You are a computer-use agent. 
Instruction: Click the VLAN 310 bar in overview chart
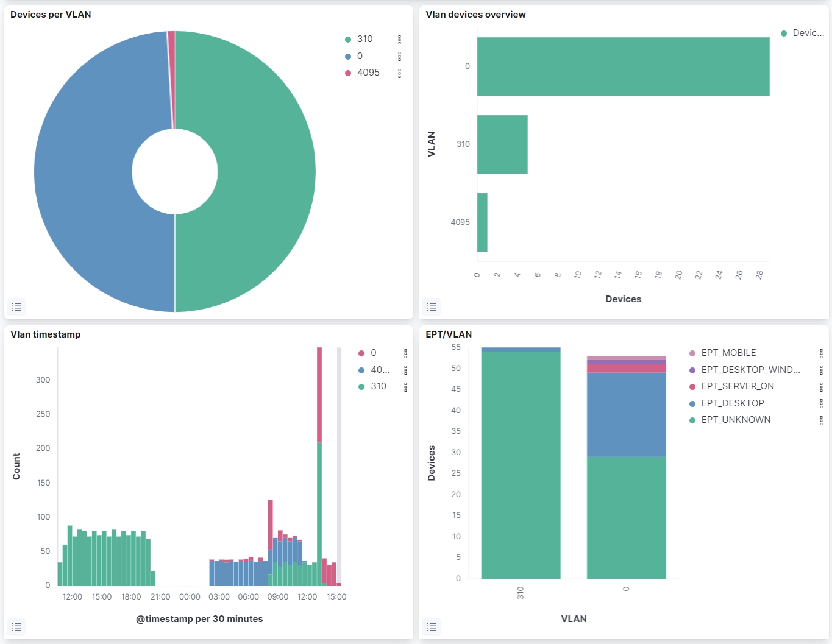pyautogui.click(x=502, y=144)
